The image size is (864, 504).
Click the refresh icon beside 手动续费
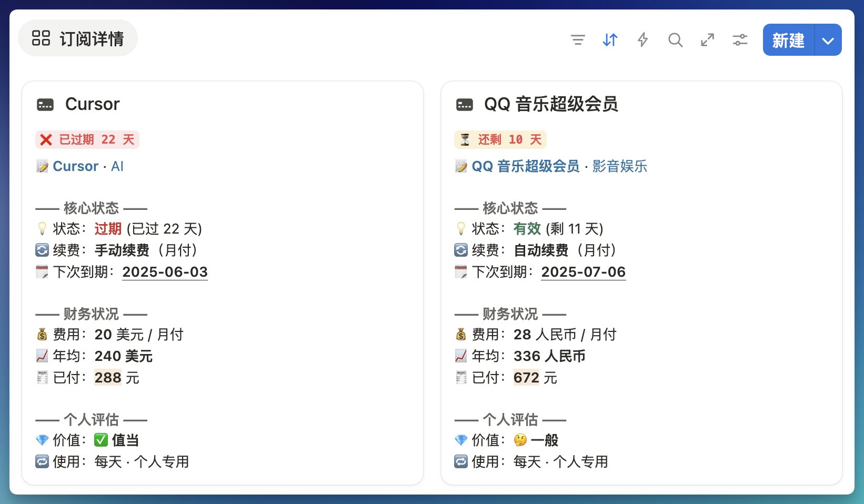[x=42, y=250]
